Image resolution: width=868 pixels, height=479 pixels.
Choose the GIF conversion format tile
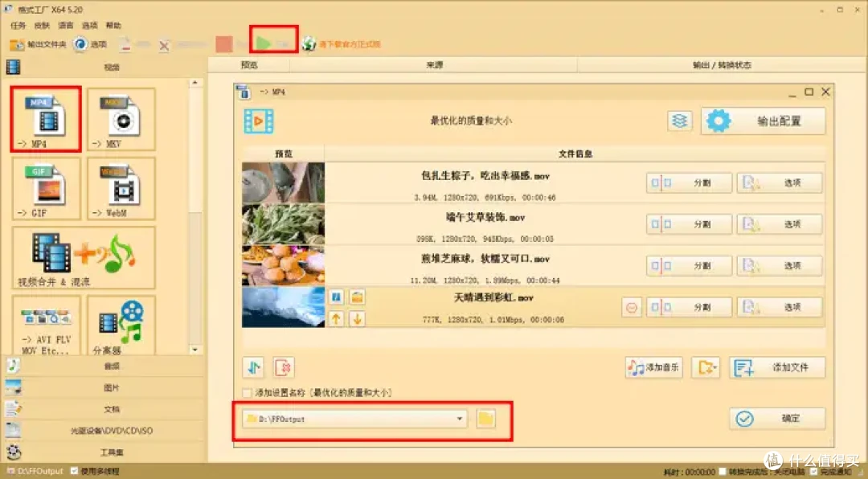tap(46, 189)
